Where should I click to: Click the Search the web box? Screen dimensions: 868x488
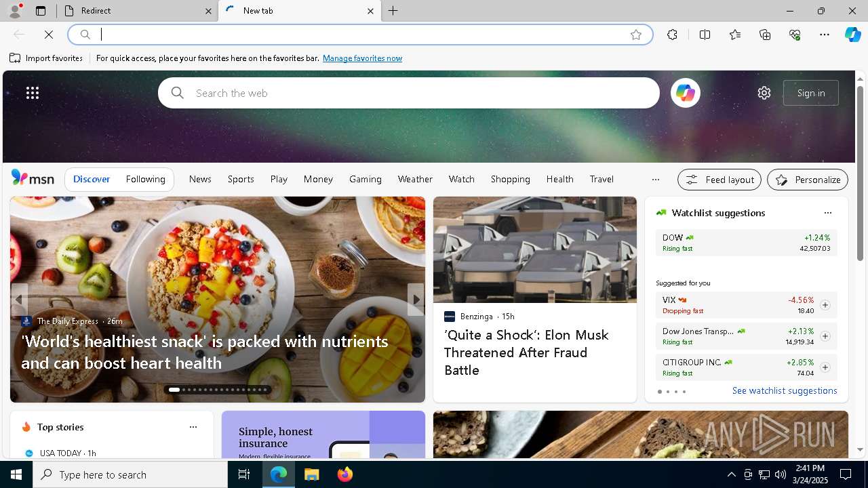pos(409,93)
